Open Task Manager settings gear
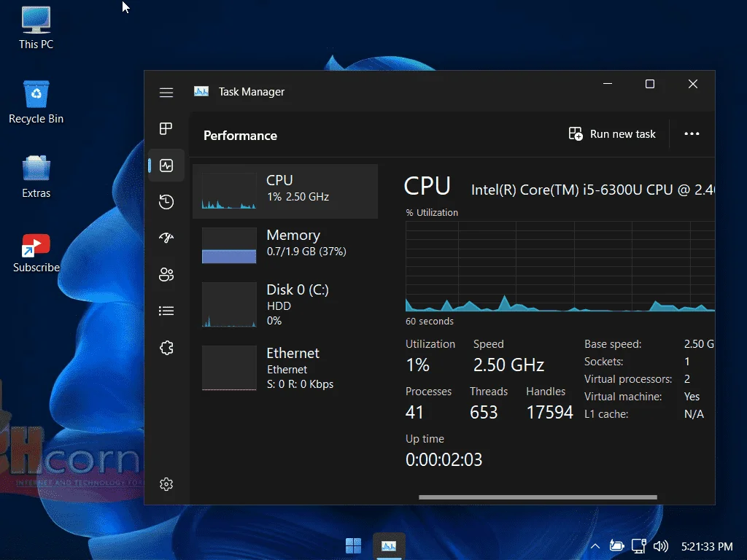This screenshot has width=747, height=560. [x=166, y=484]
